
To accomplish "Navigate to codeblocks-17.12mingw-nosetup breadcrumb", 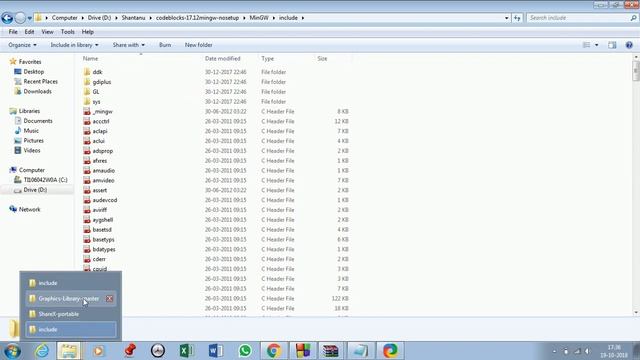I will click(x=197, y=18).
